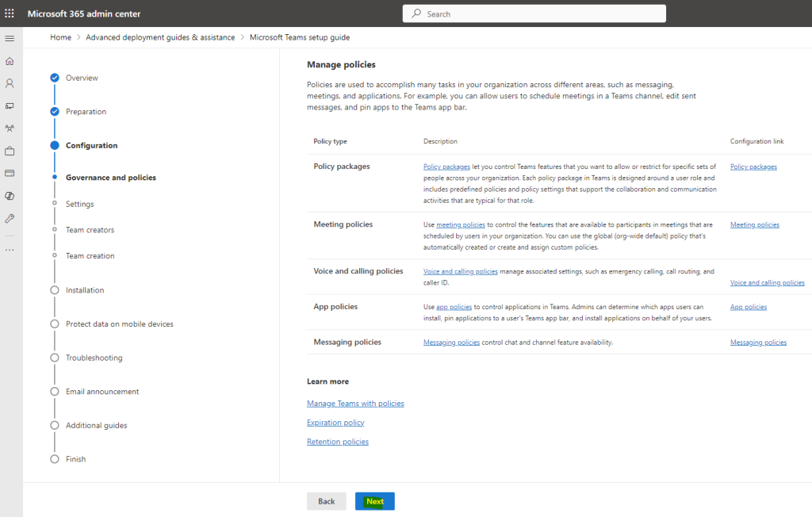Open Policy packages link in the description text
Screen dimensions: 812x517
447,167
